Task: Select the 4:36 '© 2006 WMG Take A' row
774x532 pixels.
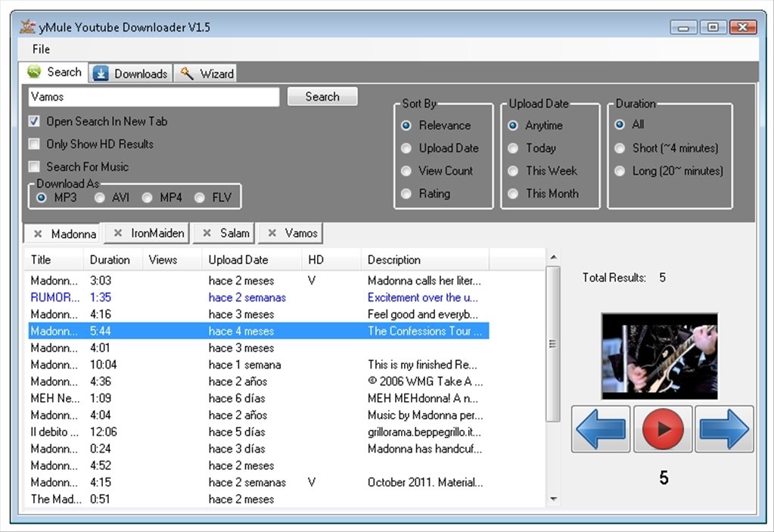Action: (x=259, y=381)
